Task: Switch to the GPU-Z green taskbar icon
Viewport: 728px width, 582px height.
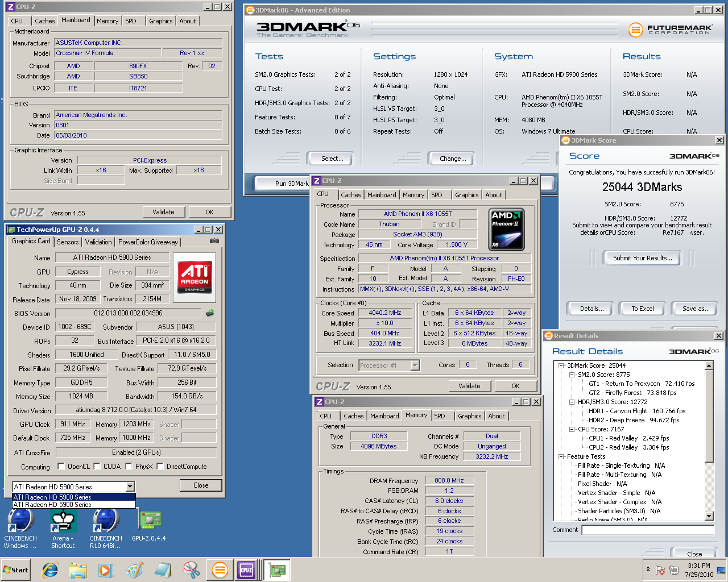Action: pos(278,570)
